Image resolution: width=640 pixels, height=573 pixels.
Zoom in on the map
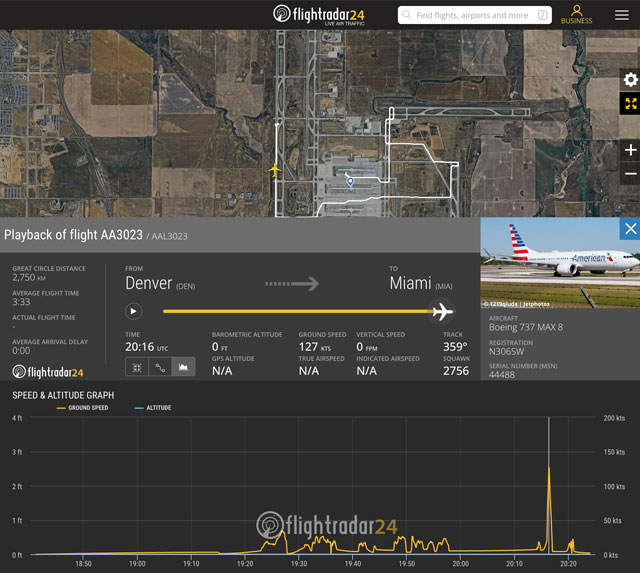click(x=630, y=150)
